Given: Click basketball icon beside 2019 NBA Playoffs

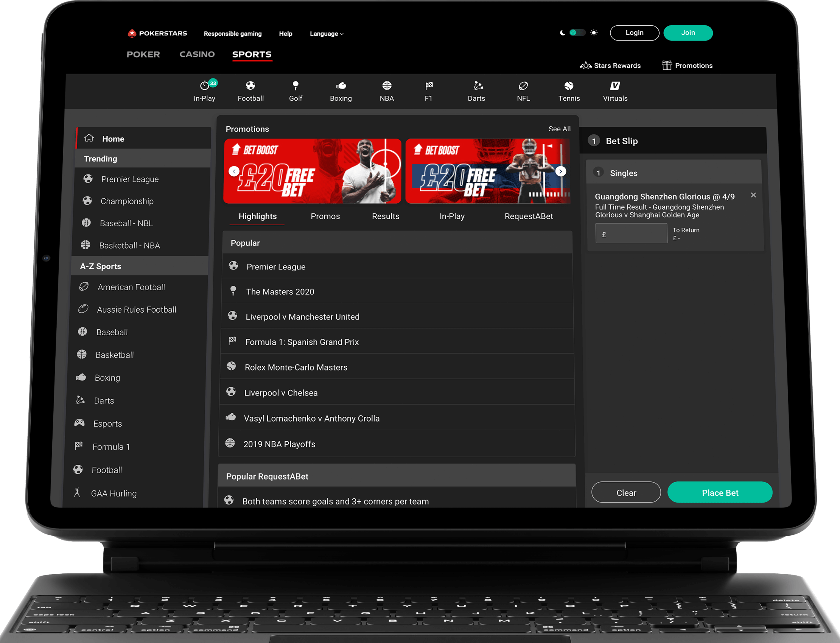Looking at the screenshot, I should click(230, 443).
